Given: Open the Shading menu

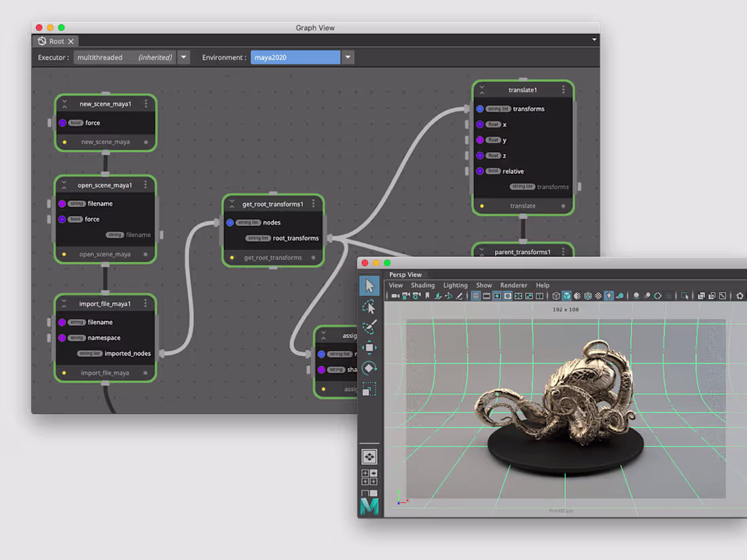Looking at the screenshot, I should pyautogui.click(x=422, y=285).
